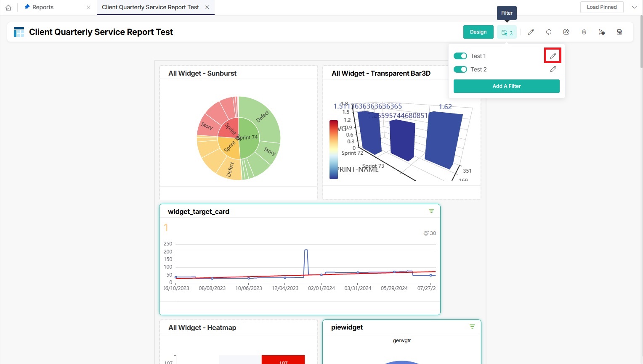The height and width of the screenshot is (364, 643).
Task: Disable the Test 1 filter toggle
Action: point(460,56)
